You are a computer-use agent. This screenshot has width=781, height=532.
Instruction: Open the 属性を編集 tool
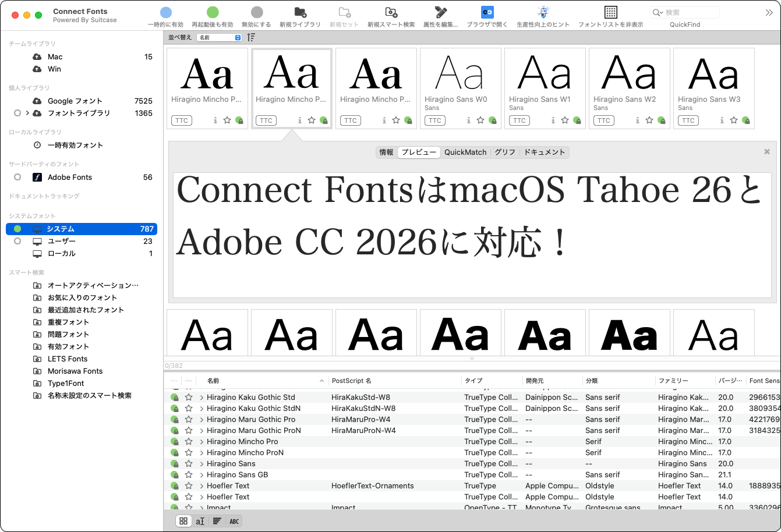pyautogui.click(x=441, y=12)
